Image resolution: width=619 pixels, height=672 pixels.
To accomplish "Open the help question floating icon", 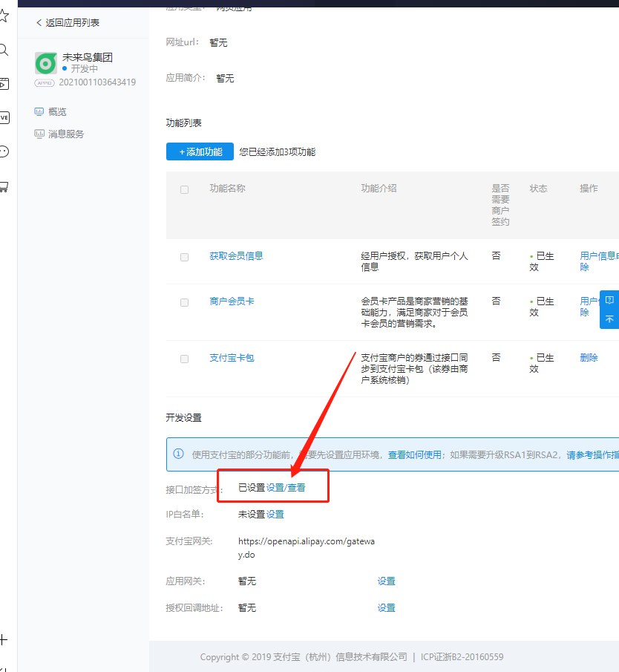I will tap(609, 300).
